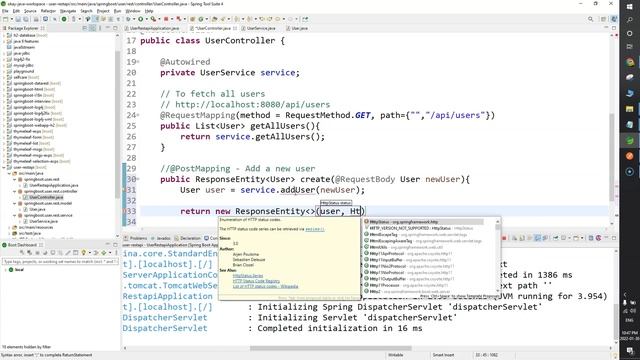Viewport: 640px width, 360px height.
Task: Toggle fold marker on line 24
Action: pyautogui.click(x=138, y=116)
